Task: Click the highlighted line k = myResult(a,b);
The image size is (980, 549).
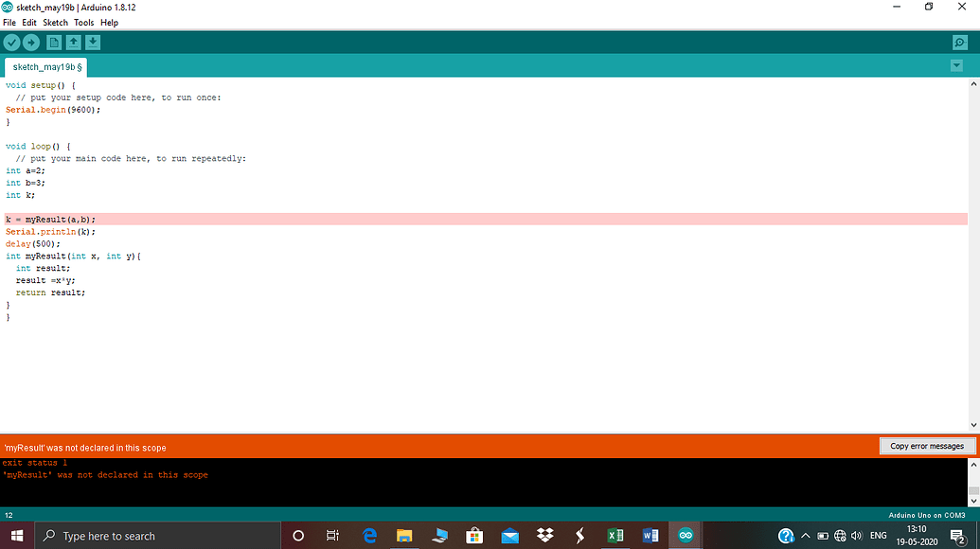Action: 486,220
